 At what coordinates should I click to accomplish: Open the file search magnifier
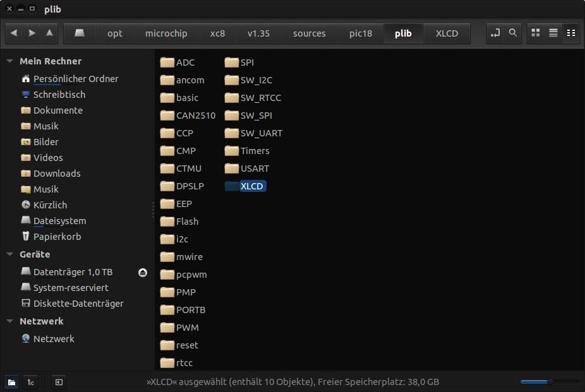(513, 33)
